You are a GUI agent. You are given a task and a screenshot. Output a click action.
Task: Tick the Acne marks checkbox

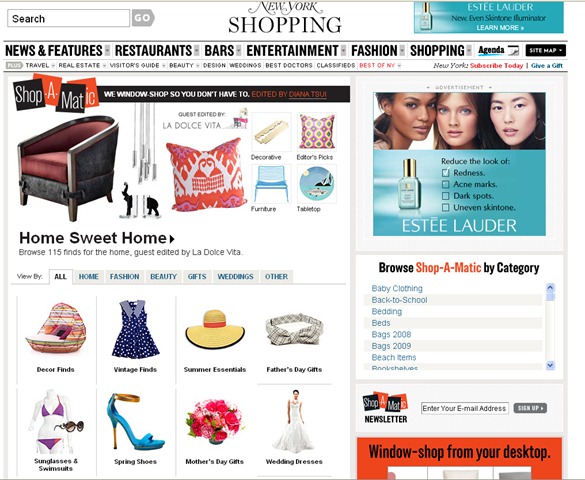445,184
